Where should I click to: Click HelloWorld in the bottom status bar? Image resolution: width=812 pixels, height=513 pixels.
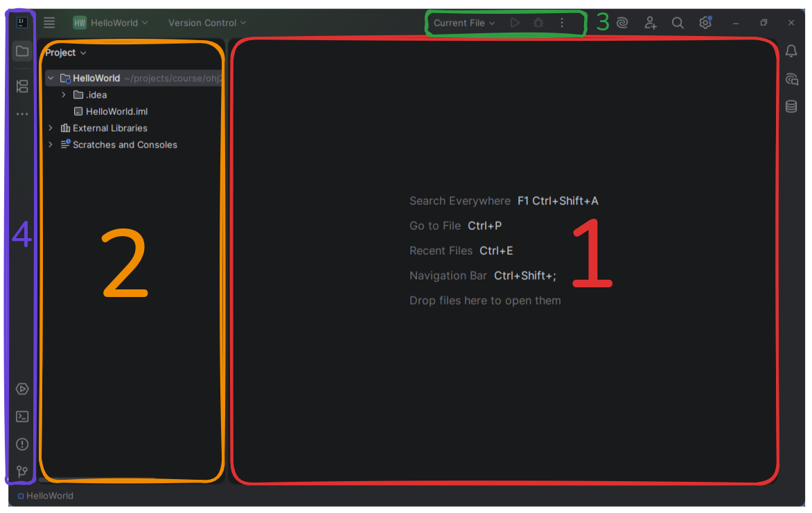click(49, 496)
